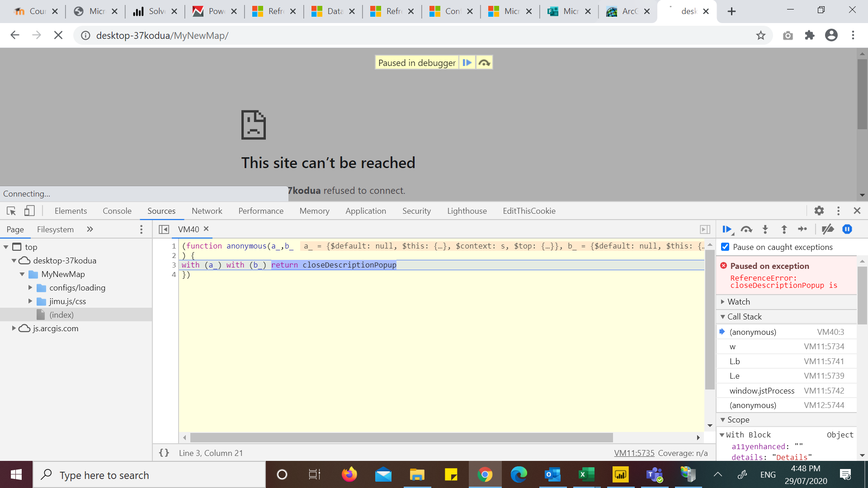Open DevTools settings gear
Image resolution: width=868 pixels, height=488 pixels.
pyautogui.click(x=819, y=211)
